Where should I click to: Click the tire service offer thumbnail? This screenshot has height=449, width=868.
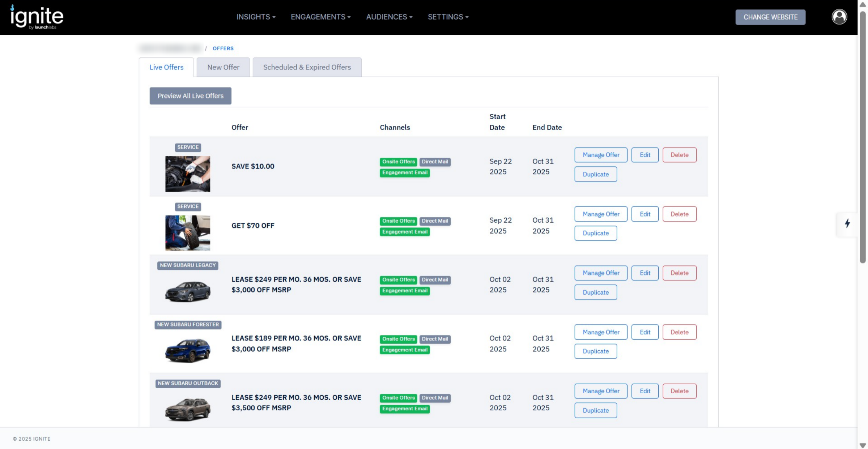pyautogui.click(x=187, y=233)
